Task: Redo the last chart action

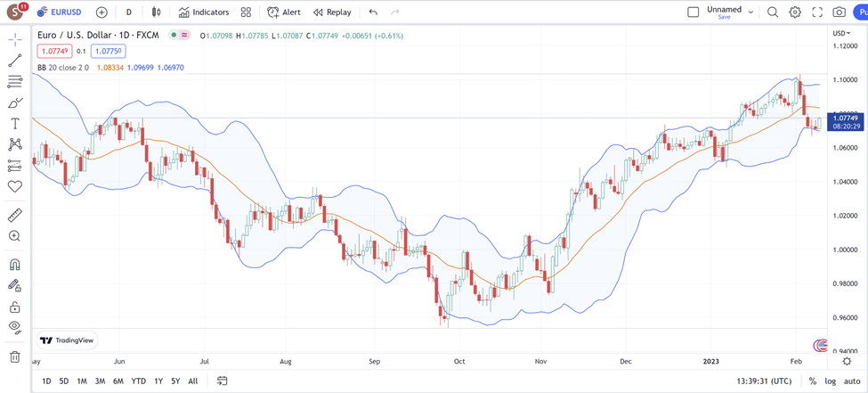Action: (394, 12)
